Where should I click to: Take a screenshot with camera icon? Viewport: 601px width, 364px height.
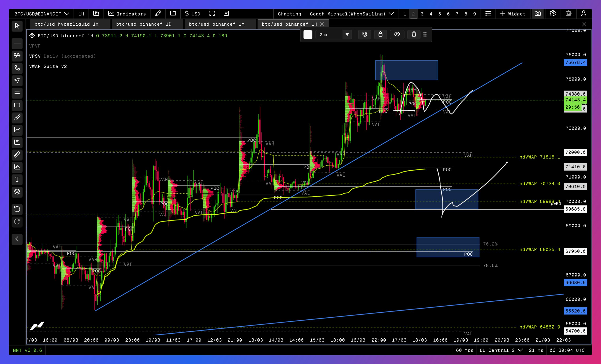[x=538, y=14]
